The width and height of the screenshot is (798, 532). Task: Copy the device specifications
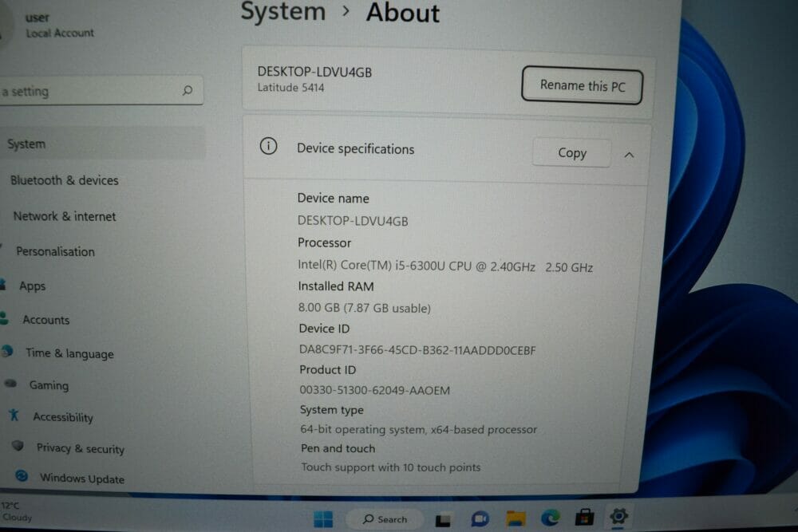(x=572, y=152)
